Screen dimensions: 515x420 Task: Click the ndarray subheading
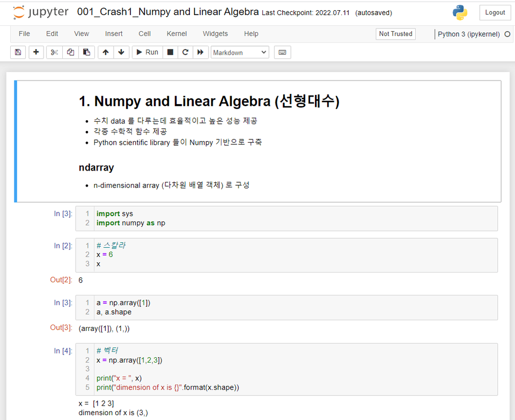[96, 167]
